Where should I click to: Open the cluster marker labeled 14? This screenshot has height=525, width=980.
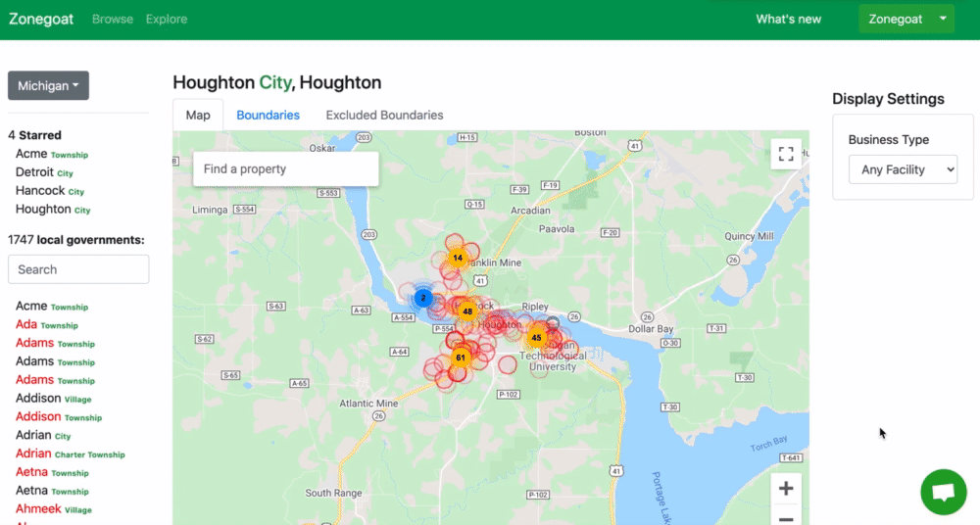point(458,258)
